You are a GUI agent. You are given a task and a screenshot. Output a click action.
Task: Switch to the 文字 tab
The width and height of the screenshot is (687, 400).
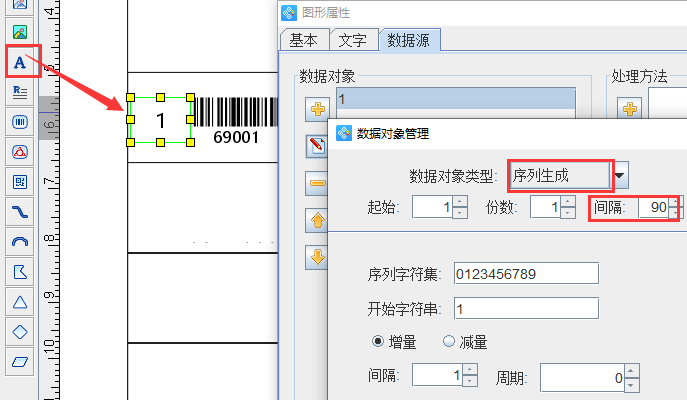coord(353,41)
